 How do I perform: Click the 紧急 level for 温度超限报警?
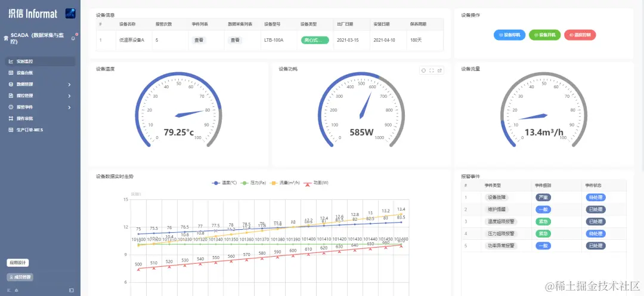point(543,221)
